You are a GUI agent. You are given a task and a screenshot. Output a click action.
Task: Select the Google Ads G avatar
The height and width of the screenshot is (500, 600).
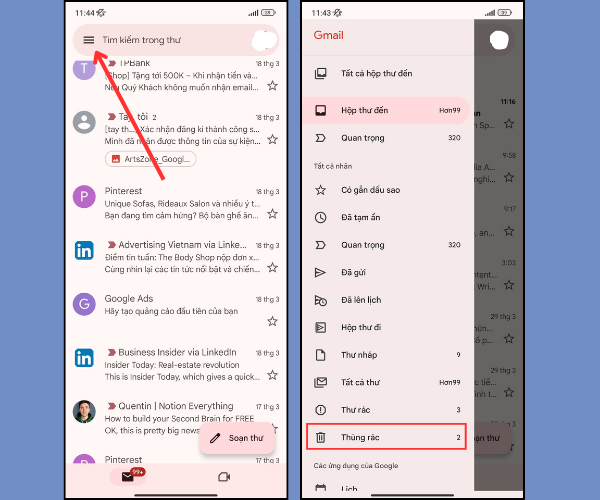tap(84, 304)
